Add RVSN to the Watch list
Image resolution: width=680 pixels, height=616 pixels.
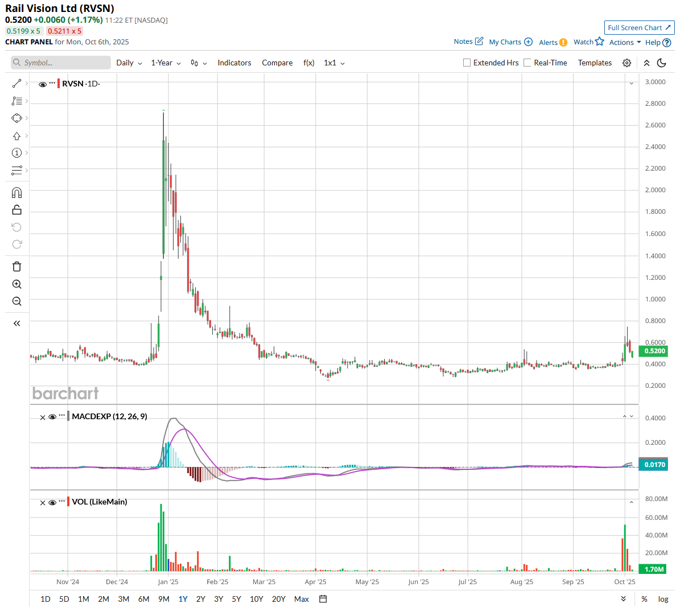point(588,42)
